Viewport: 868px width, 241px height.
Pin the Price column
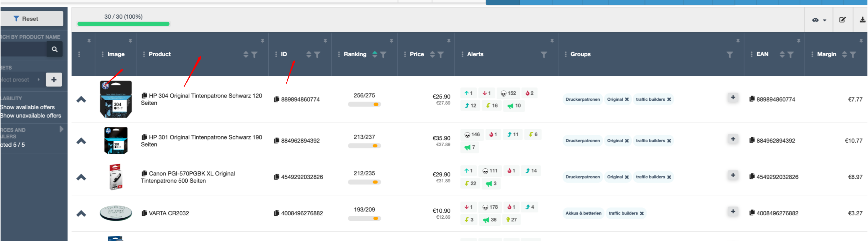pyautogui.click(x=449, y=41)
